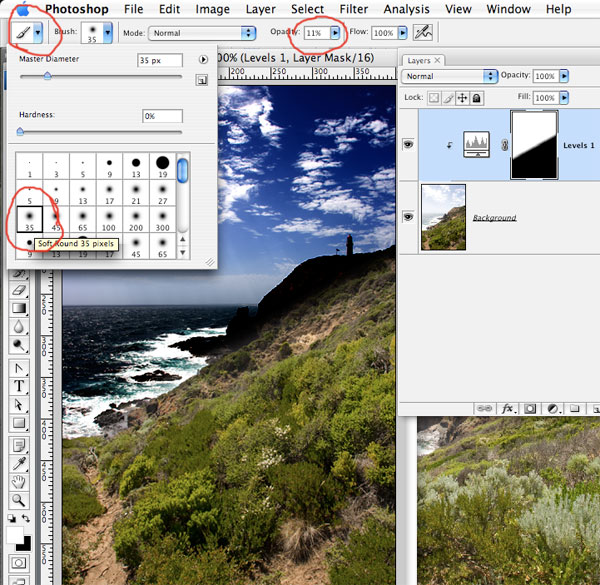The height and width of the screenshot is (585, 600).
Task: Click the Levels 1 layer mask thumbnail
Action: tap(536, 145)
